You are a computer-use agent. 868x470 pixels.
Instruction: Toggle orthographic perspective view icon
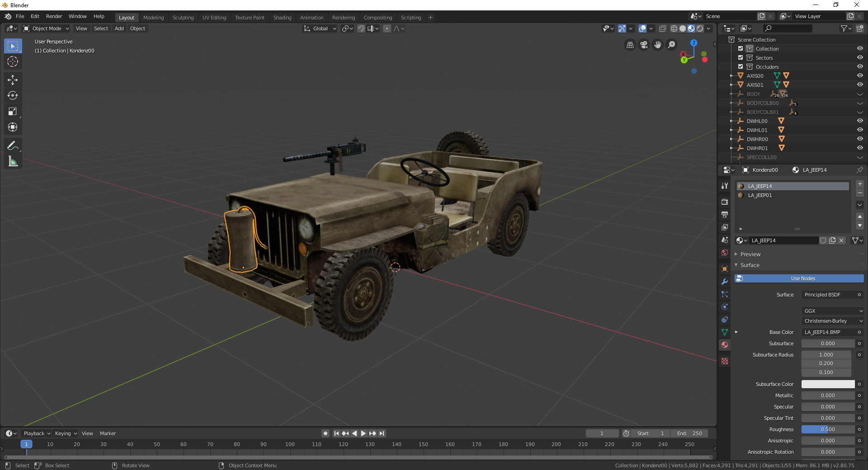point(630,45)
